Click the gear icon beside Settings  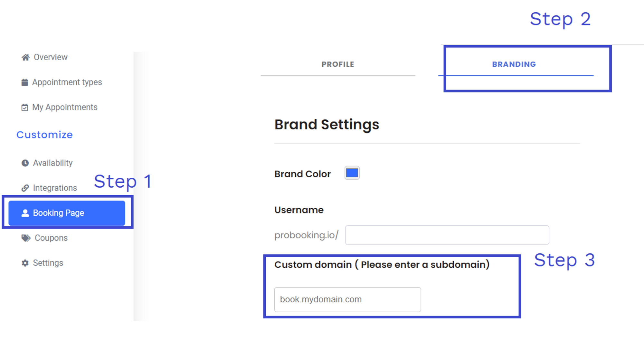pos(25,263)
